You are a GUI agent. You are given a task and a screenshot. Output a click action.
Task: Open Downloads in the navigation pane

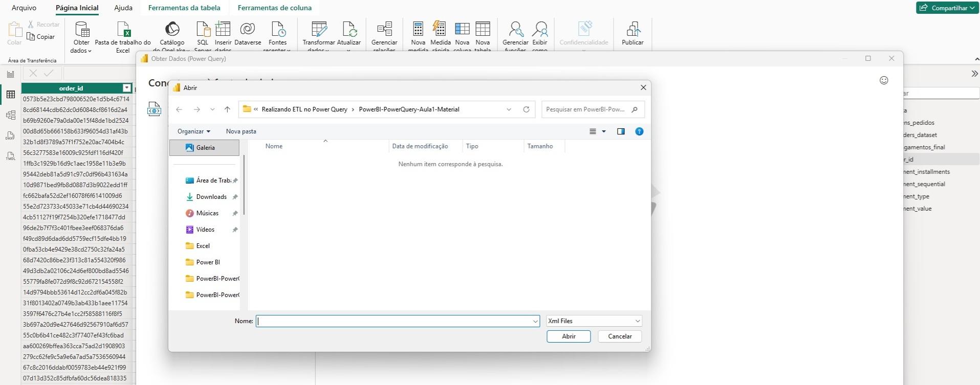tap(211, 197)
